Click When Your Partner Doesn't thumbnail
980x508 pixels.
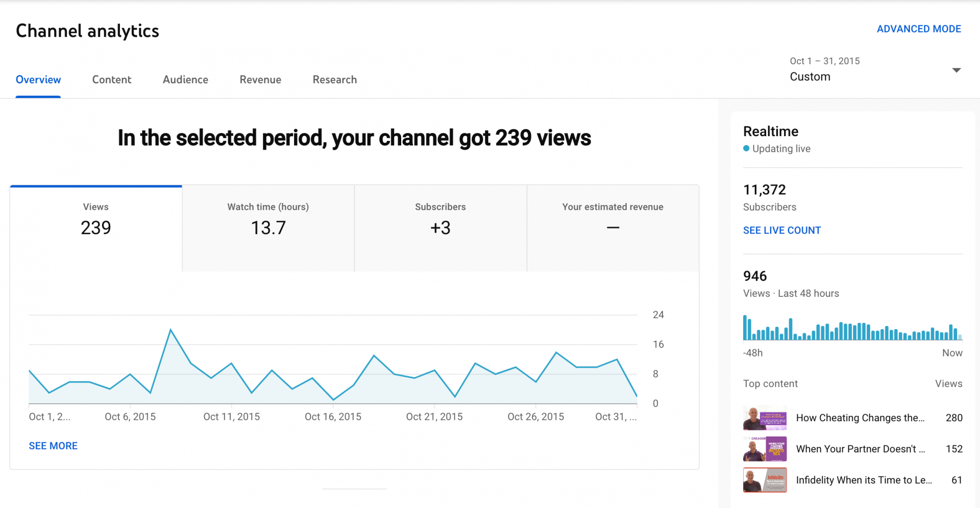click(765, 449)
